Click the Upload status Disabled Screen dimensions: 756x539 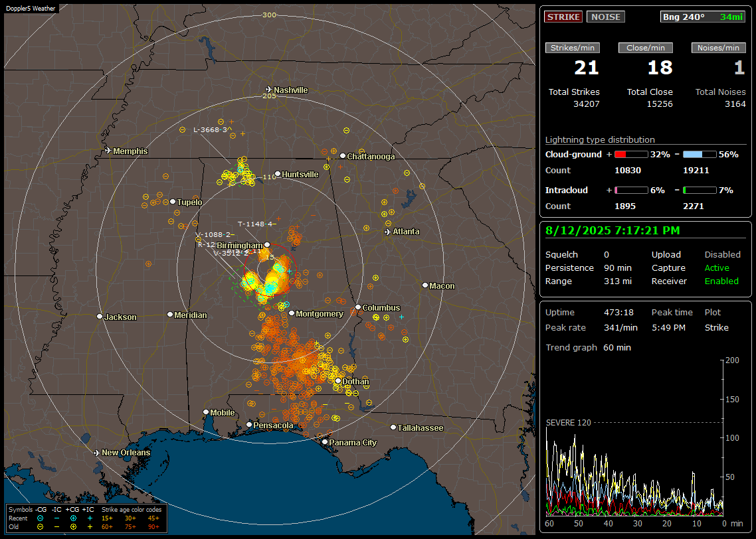(x=722, y=254)
